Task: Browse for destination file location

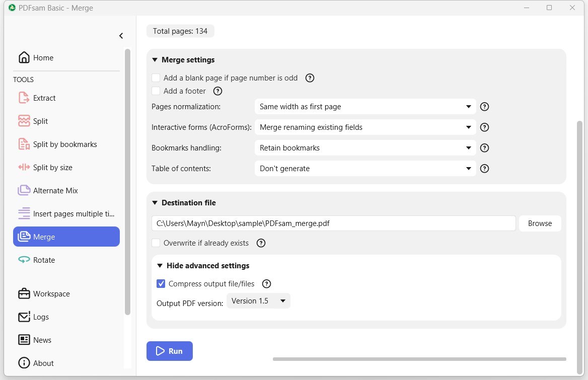Action: [x=540, y=223]
